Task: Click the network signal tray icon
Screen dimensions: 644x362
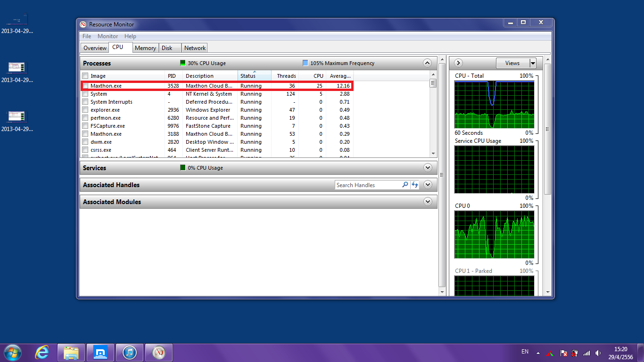Action: click(586, 353)
